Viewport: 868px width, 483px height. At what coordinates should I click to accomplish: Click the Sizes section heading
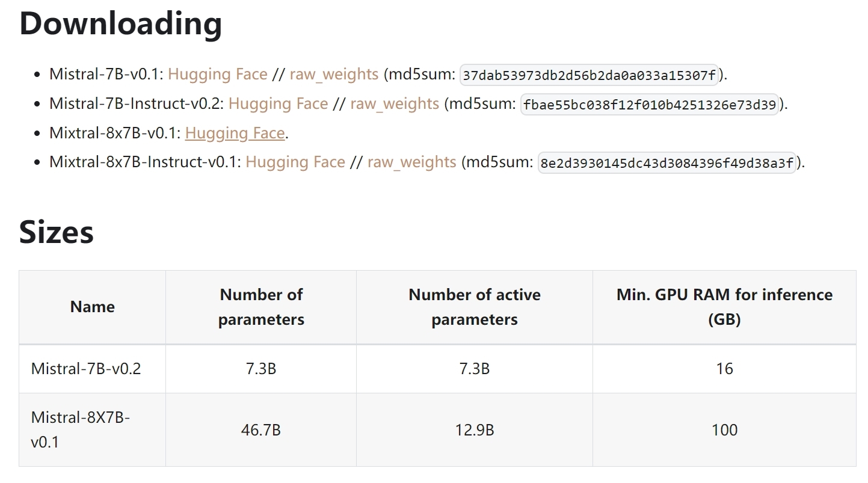57,232
